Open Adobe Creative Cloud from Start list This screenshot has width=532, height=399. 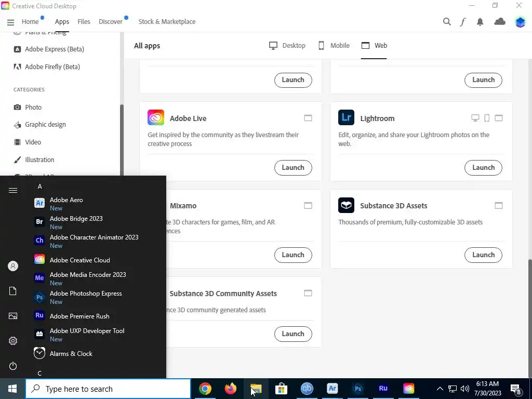(98, 260)
